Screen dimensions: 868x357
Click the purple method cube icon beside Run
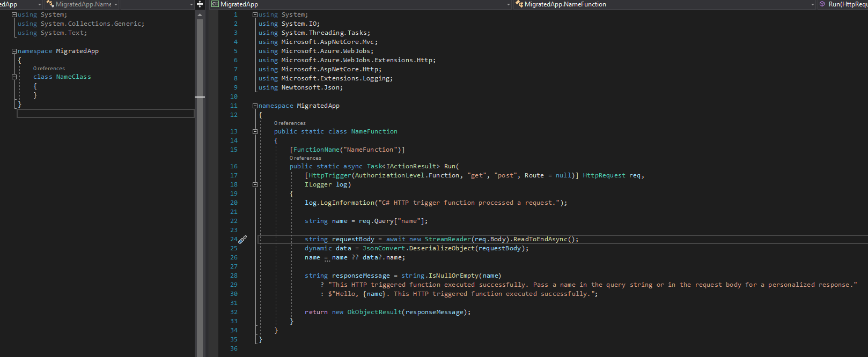(822, 4)
